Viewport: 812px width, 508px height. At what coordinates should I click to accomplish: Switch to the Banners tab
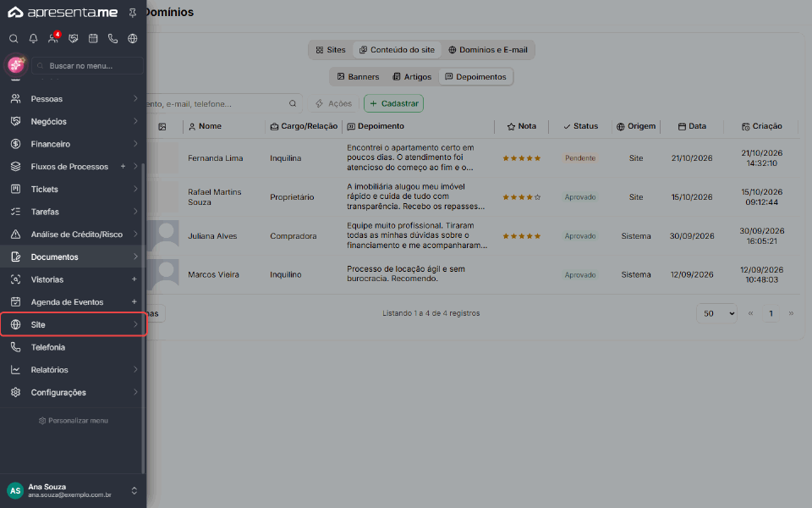click(358, 77)
